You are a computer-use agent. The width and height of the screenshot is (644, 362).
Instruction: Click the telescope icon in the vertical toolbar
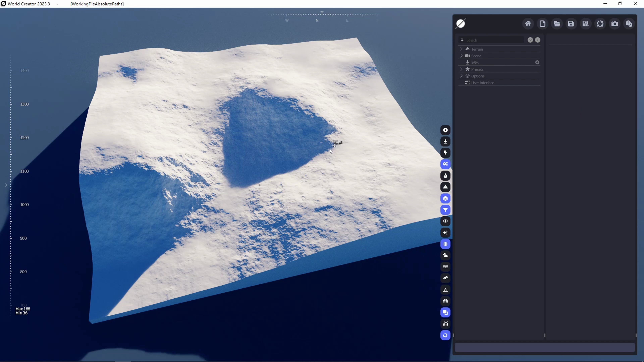445,278
